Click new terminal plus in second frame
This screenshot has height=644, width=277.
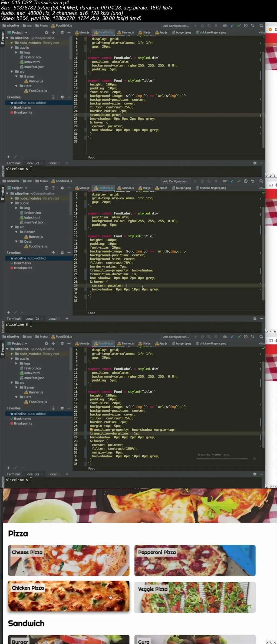67,319
